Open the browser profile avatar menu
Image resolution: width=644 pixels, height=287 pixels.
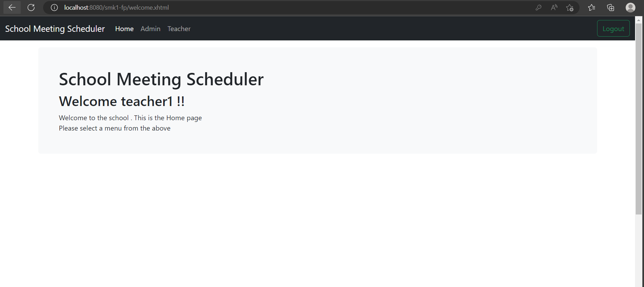point(630,7)
